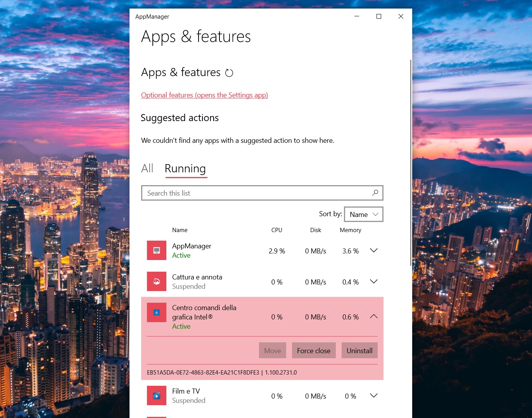Image resolution: width=532 pixels, height=418 pixels.
Task: Click the Suspended status under Film e TV
Action: coord(189,401)
